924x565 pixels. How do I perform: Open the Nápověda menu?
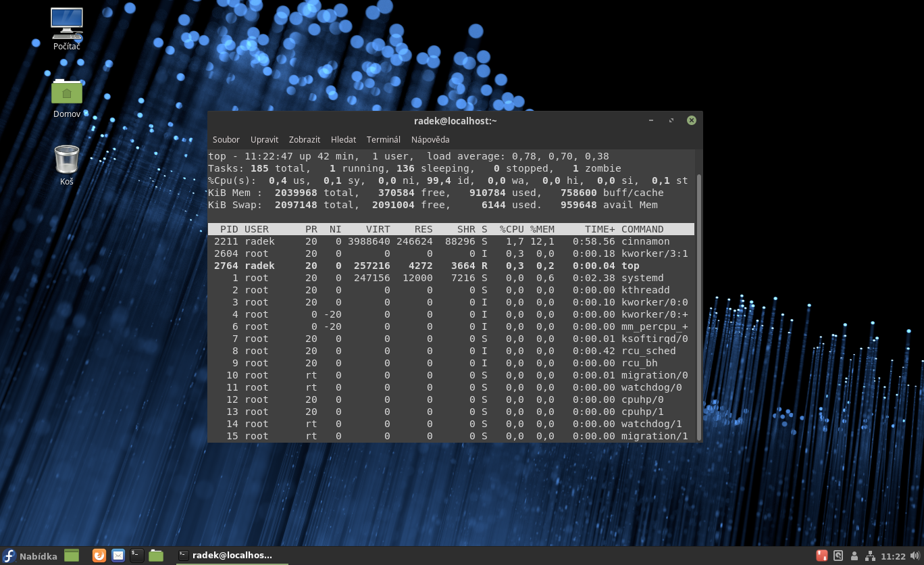click(x=430, y=140)
